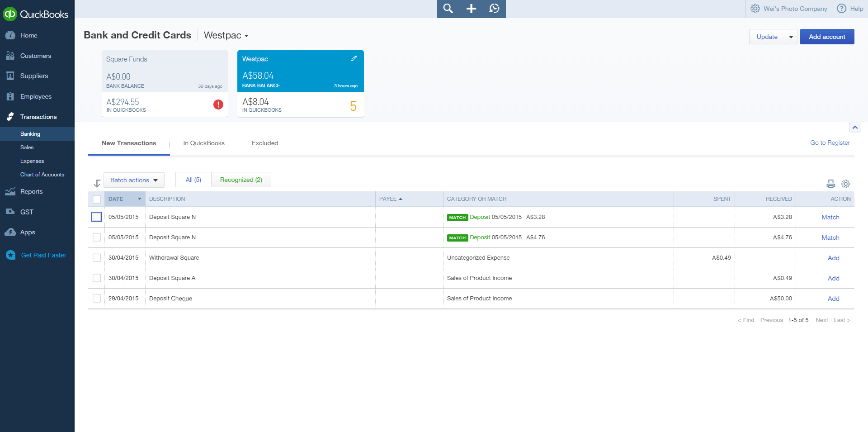
Task: Open recent transactions clock icon
Action: tap(494, 9)
